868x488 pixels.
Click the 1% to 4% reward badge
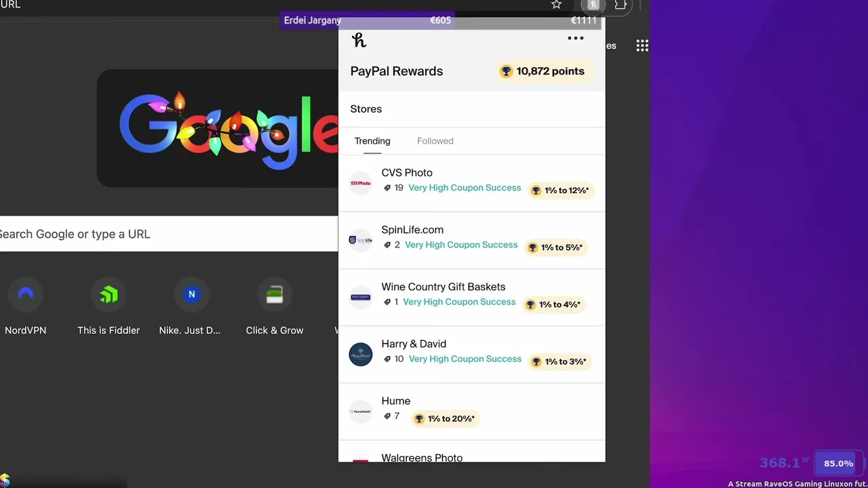tap(554, 304)
